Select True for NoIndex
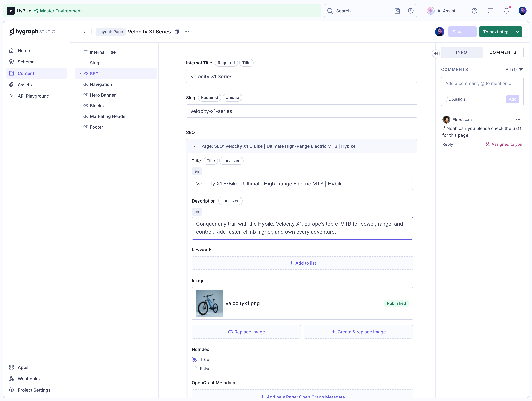The image size is (532, 401). coord(194,359)
